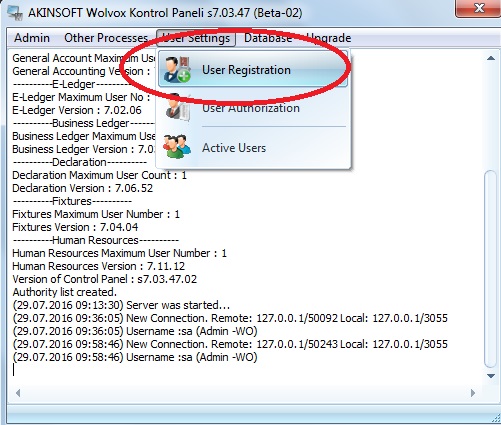This screenshot has height=425, width=501.
Task: Select User Registration menu entry
Action: point(253,70)
